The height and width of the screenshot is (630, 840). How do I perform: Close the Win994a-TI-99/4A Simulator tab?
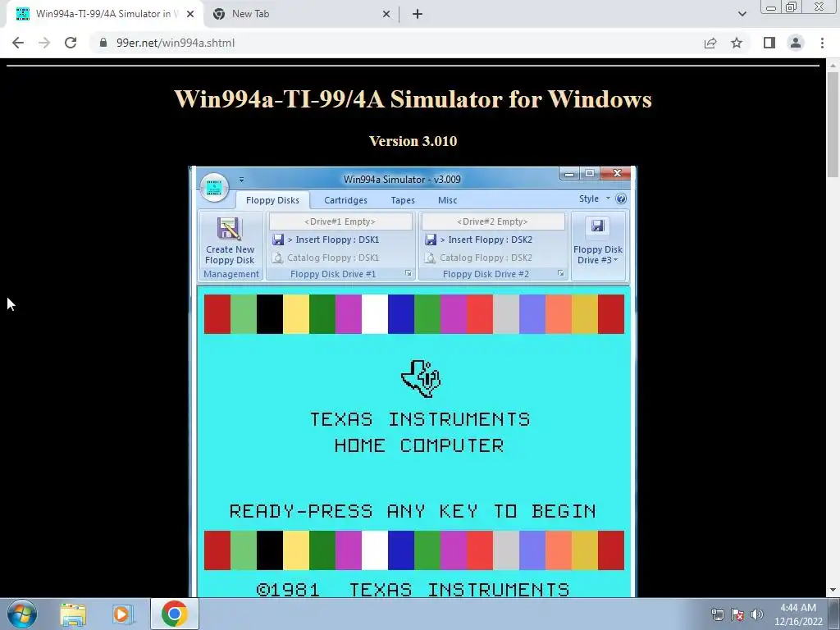[190, 14]
